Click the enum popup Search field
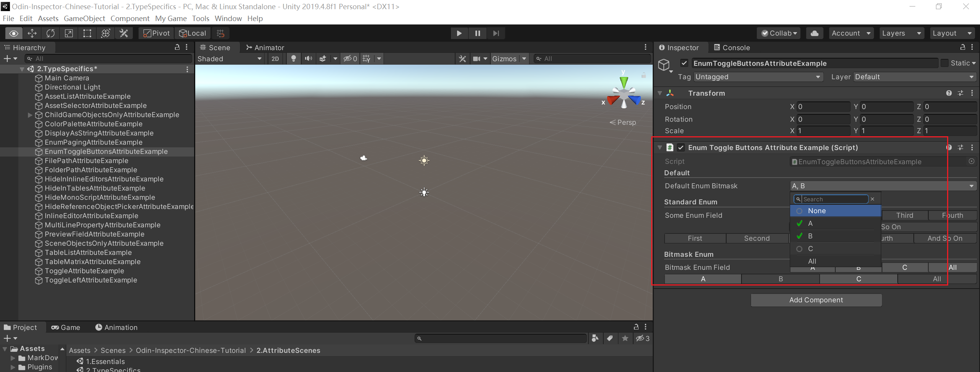Viewport: 980px width, 372px height. [831, 199]
